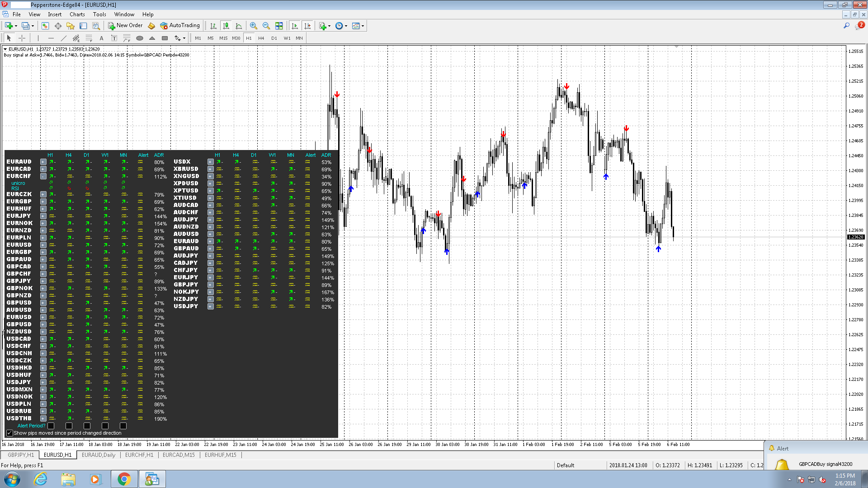Open the Charts menu
The width and height of the screenshot is (868, 488).
coord(77,14)
